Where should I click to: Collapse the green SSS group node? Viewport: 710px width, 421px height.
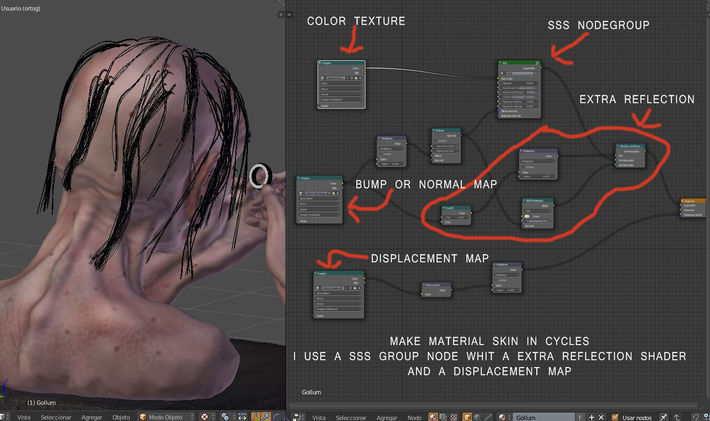click(x=501, y=63)
